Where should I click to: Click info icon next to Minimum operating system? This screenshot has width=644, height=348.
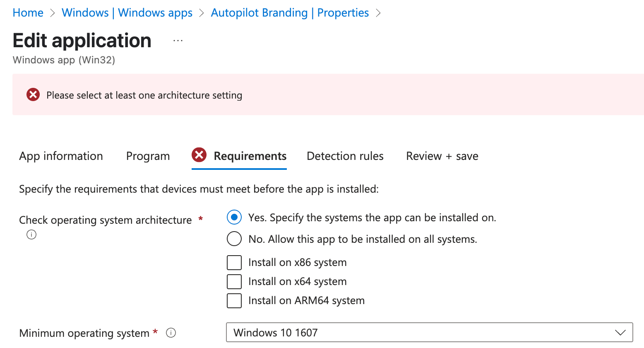click(171, 333)
